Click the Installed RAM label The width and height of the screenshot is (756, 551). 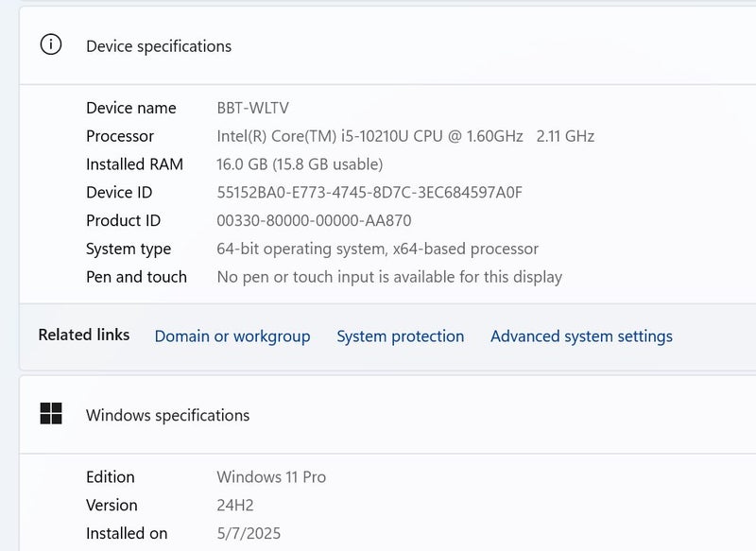134,164
